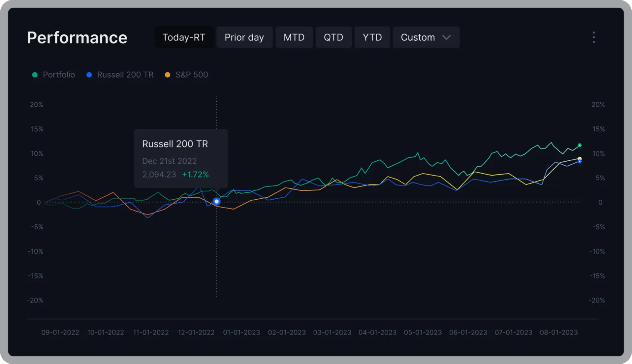Select the QTD time range

(334, 37)
